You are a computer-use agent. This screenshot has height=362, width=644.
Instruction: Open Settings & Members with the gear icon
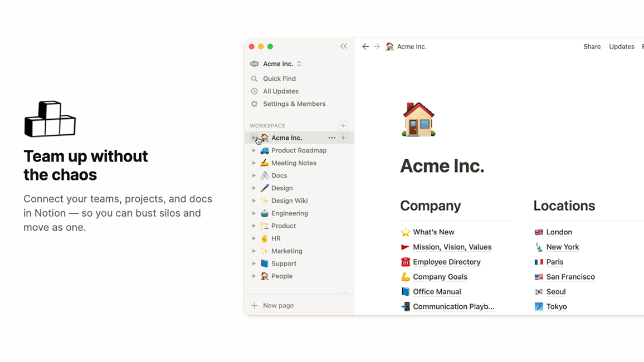(x=255, y=104)
